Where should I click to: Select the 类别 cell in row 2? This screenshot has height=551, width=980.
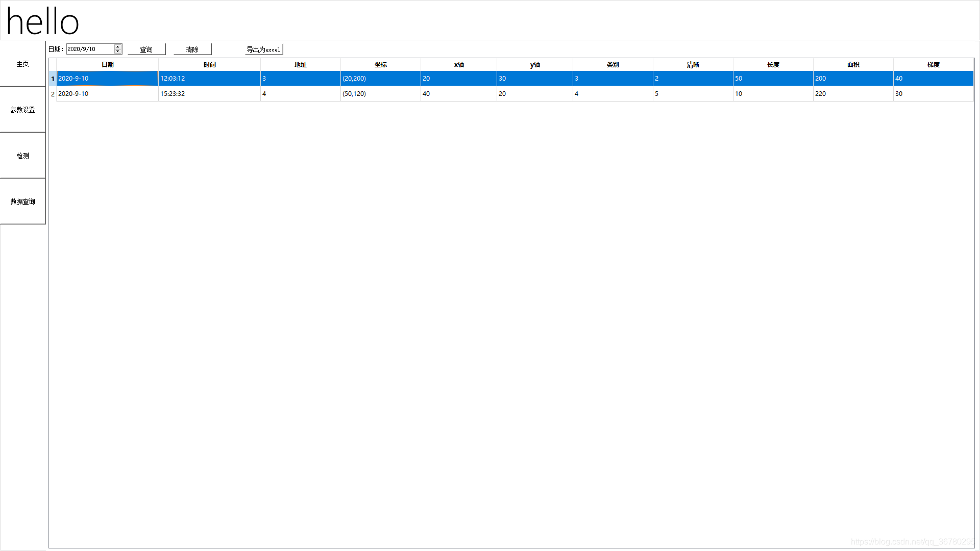(x=613, y=94)
